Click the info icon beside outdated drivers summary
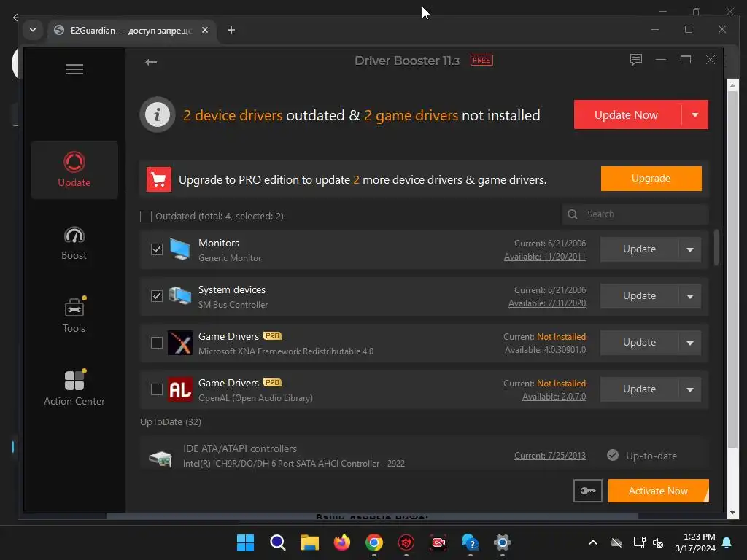 click(158, 114)
